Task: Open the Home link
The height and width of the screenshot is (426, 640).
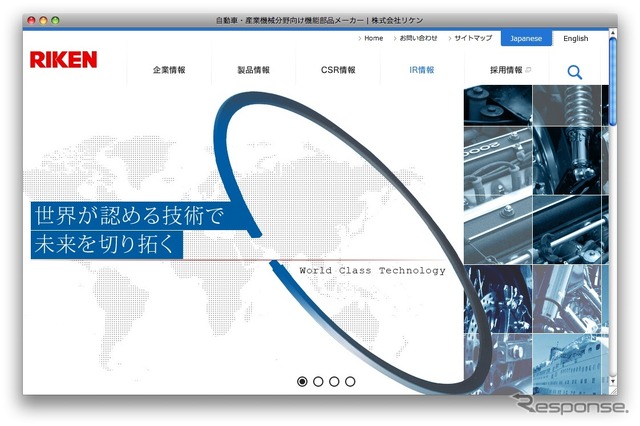Action: 373,38
